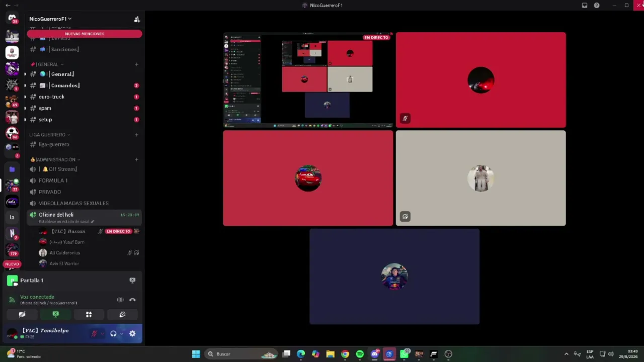Open Google Chrome from the taskbar
Image resolution: width=644 pixels, height=362 pixels.
(x=345, y=354)
